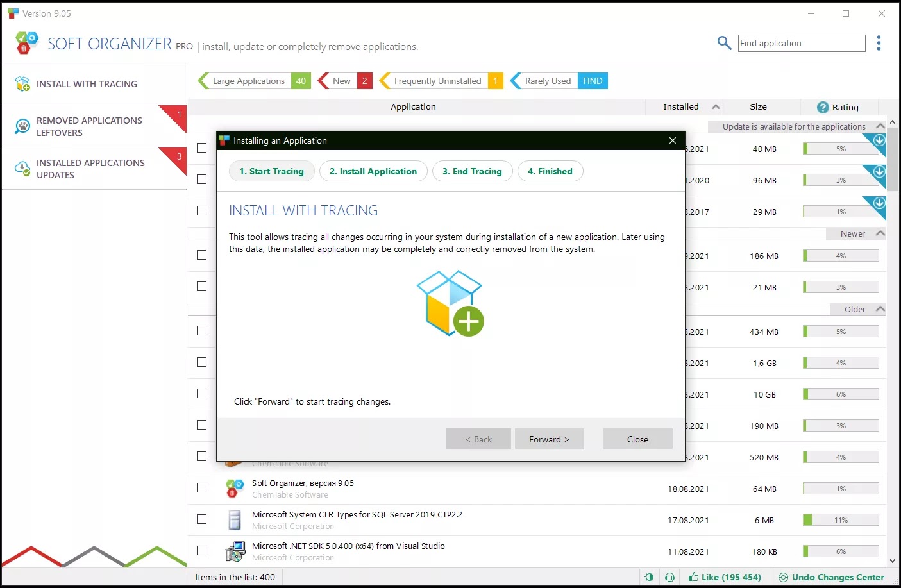Screen dimensions: 901x588
Task: Click the search magnifier icon
Action: click(x=724, y=43)
